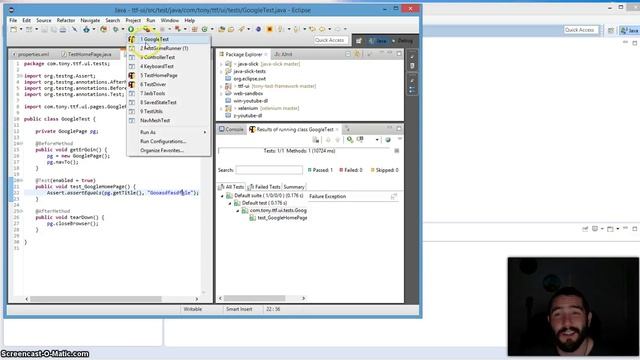Click the TestNG icon beside 5 TestHomePage
The height and width of the screenshot is (360, 640).
coord(131,76)
